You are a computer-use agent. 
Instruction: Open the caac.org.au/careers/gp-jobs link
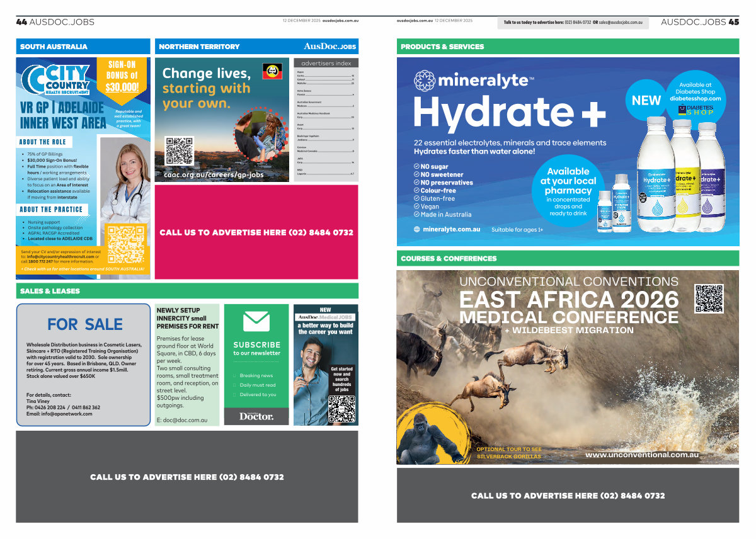[x=214, y=174]
